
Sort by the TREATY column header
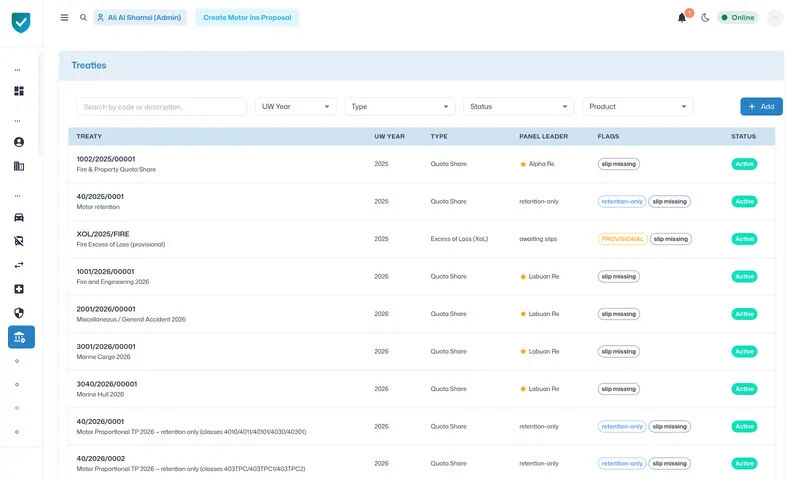point(89,136)
